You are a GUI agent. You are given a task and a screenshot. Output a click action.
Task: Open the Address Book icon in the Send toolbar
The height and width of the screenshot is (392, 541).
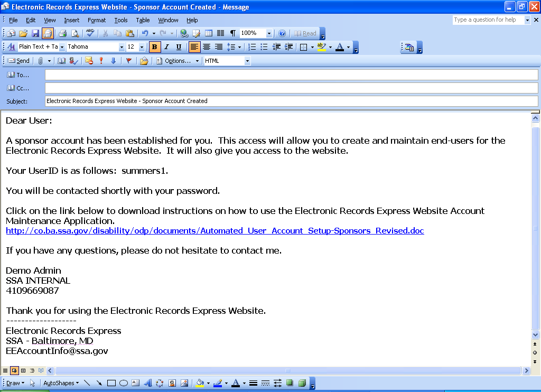coord(61,61)
